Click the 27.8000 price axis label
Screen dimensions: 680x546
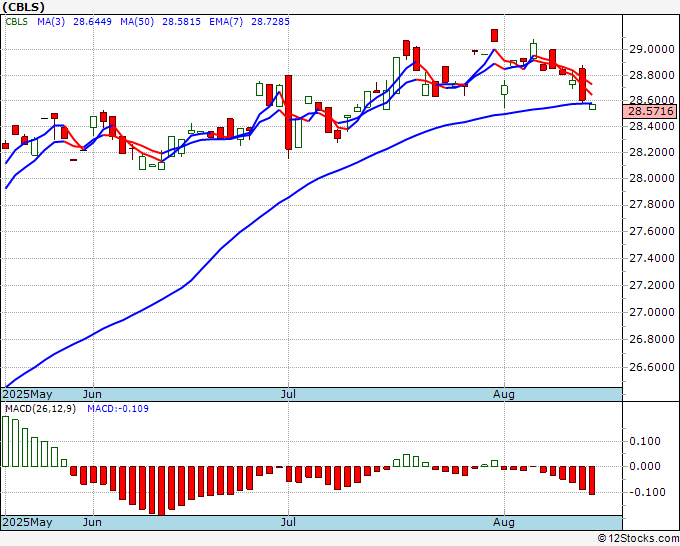tap(651, 204)
